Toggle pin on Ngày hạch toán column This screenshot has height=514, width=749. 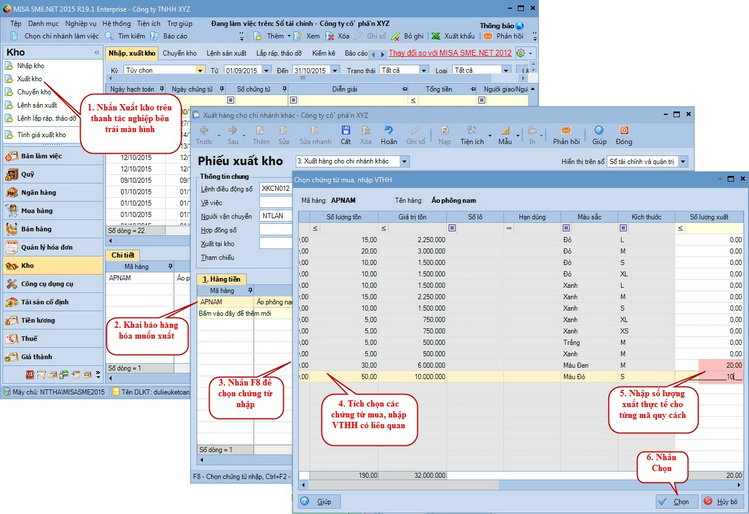[x=162, y=89]
